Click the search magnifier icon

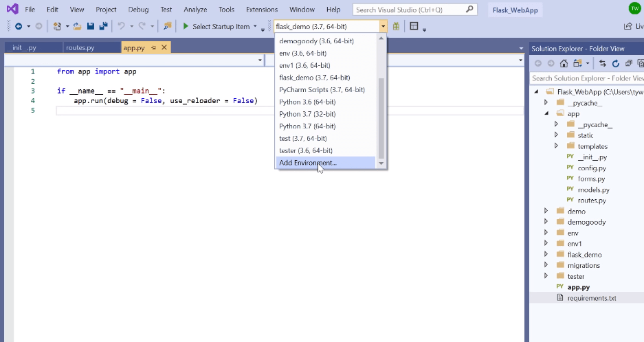pos(469,9)
